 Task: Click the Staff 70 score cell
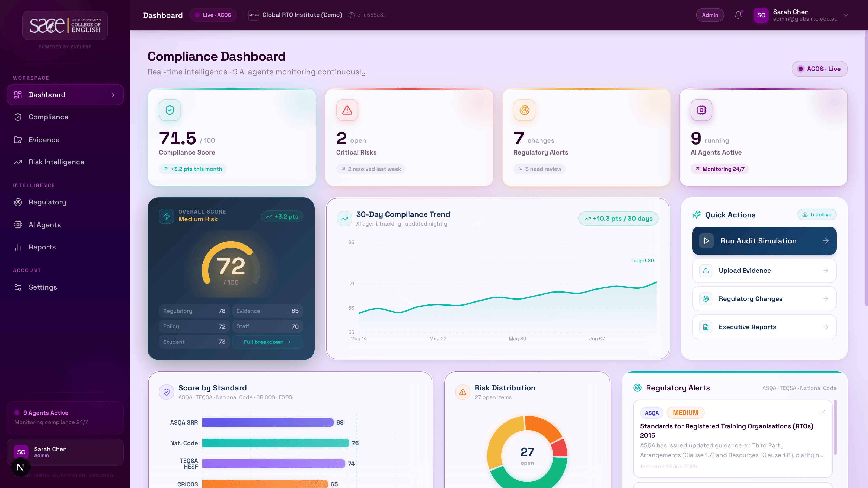[x=267, y=326]
